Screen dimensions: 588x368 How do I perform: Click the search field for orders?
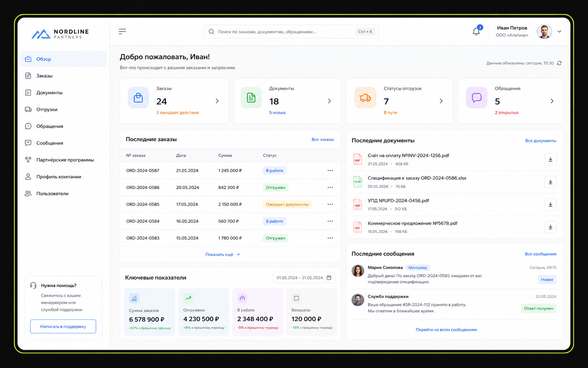tap(291, 32)
